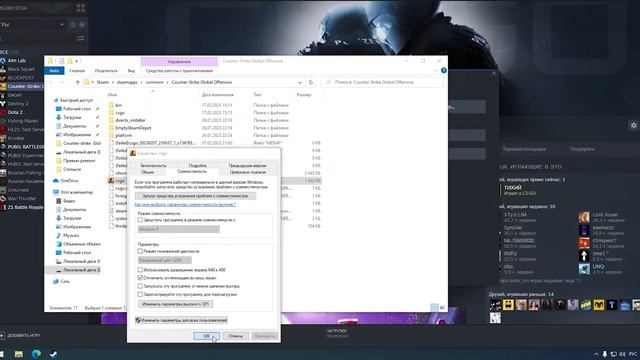The image size is (640, 360).
Task: Open Музыка in navigation pane
Action: click(71, 236)
